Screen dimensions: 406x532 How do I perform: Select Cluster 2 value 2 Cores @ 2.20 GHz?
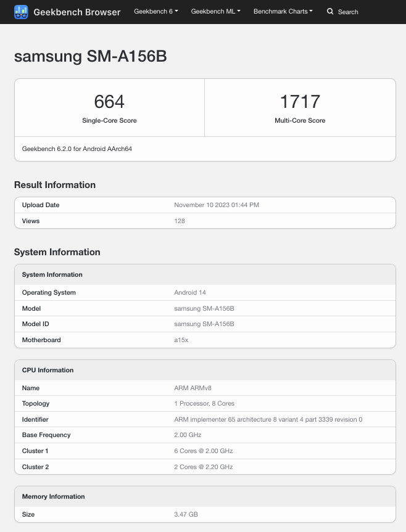pos(204,467)
